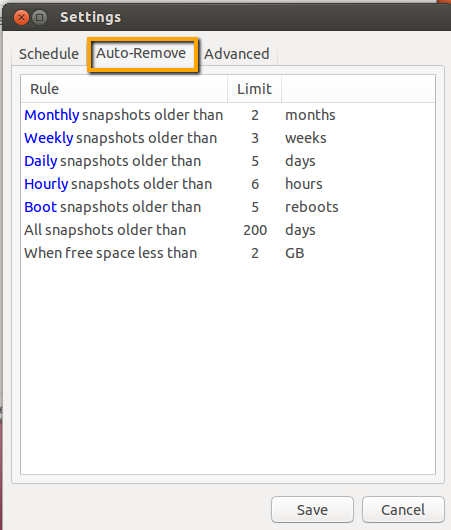Open the Advanced tab

237,54
